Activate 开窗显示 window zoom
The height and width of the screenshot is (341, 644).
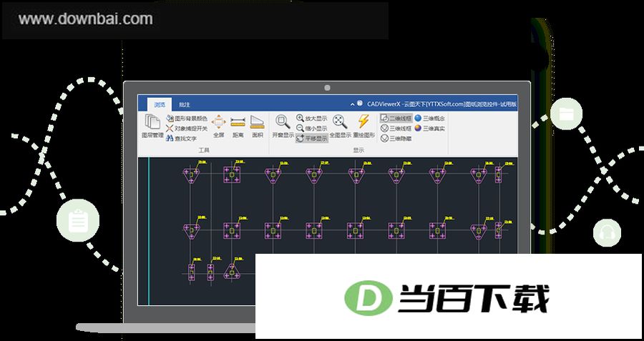point(283,126)
